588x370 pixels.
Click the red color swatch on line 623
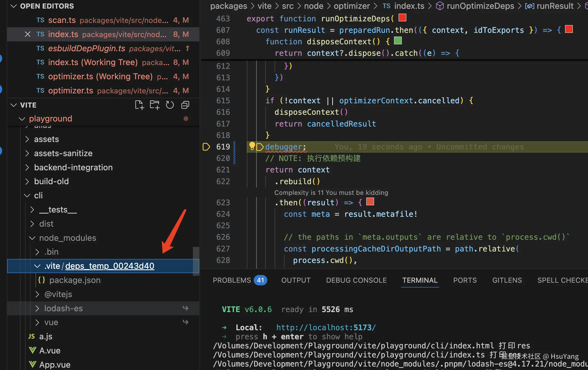[x=370, y=202]
